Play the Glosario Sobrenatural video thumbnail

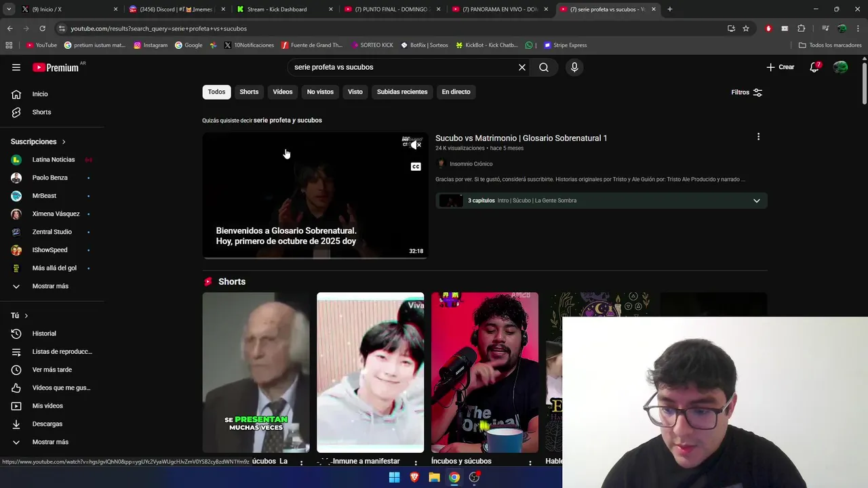click(x=315, y=195)
